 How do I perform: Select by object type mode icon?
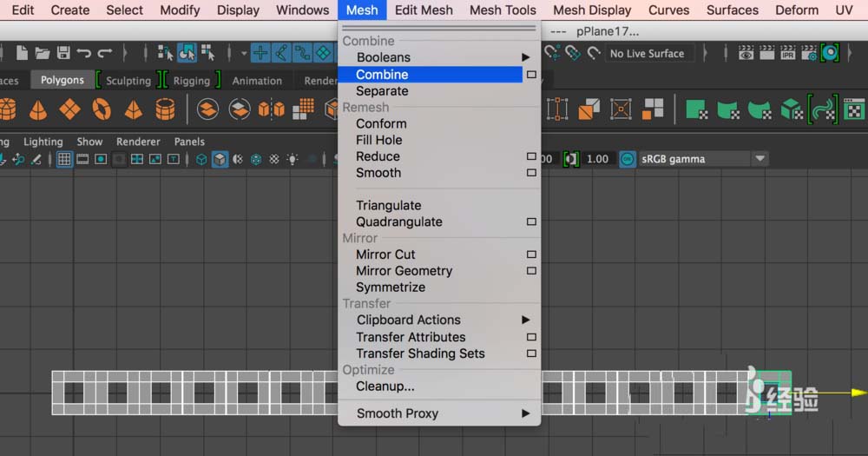coord(187,53)
